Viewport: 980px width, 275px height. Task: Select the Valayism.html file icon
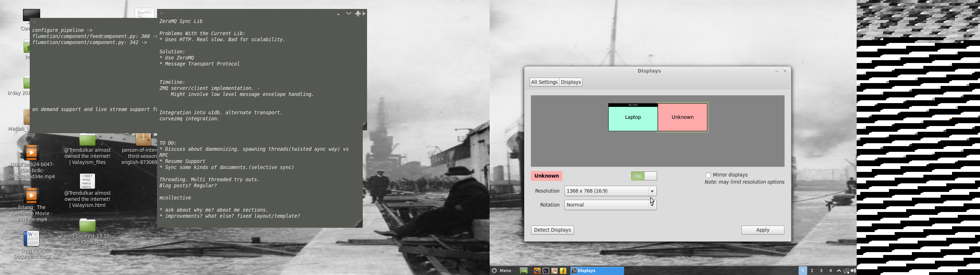pyautogui.click(x=87, y=181)
